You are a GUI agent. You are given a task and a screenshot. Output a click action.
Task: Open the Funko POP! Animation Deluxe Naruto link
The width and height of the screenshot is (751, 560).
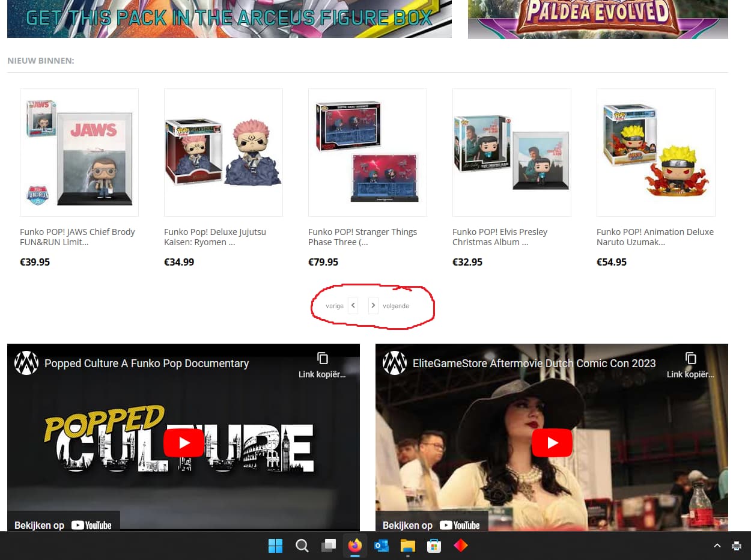[x=655, y=237]
